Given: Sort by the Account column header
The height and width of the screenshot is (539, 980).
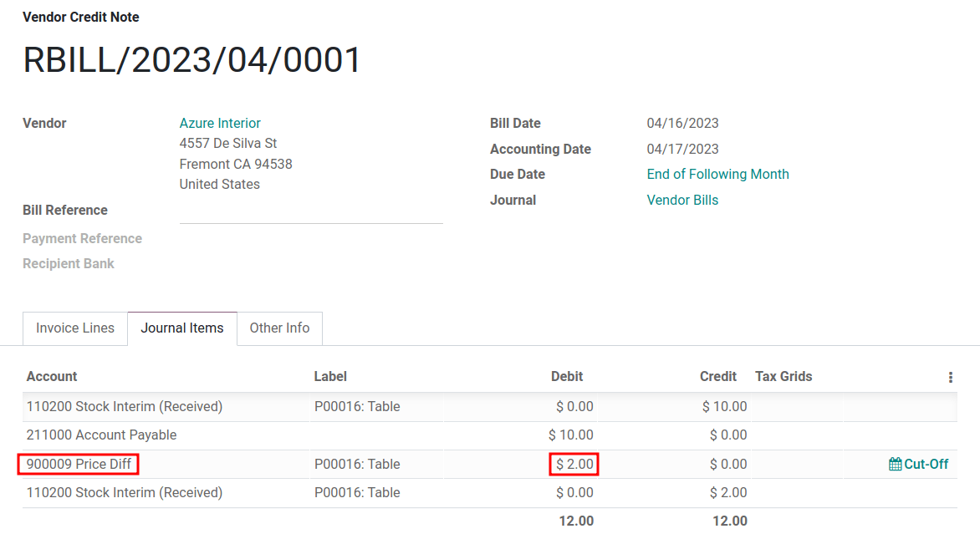Looking at the screenshot, I should click(x=52, y=377).
